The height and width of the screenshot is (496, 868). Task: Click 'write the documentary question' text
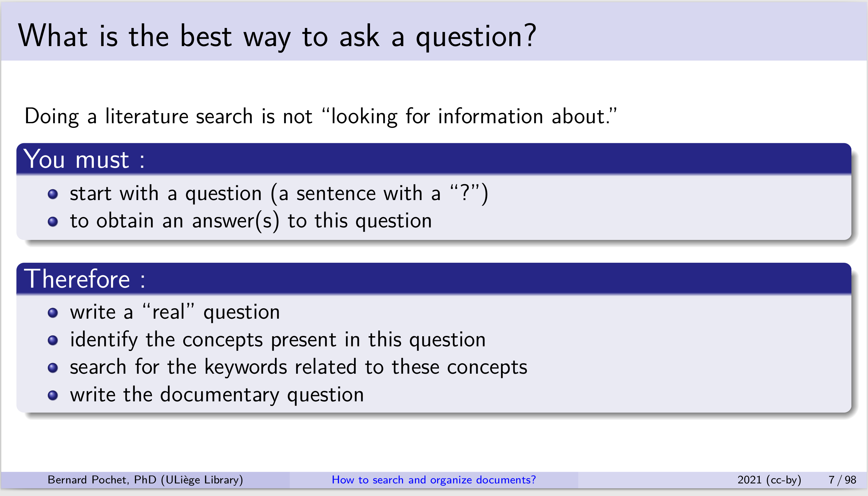pyautogui.click(x=217, y=395)
